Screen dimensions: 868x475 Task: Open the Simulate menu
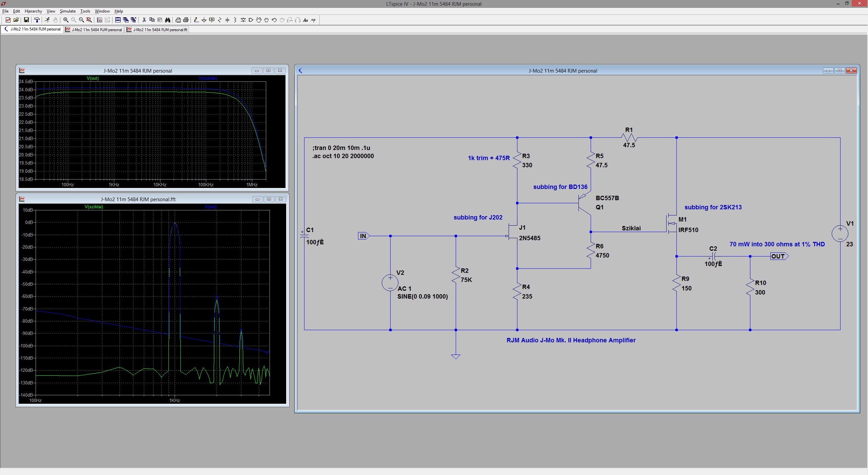point(67,11)
